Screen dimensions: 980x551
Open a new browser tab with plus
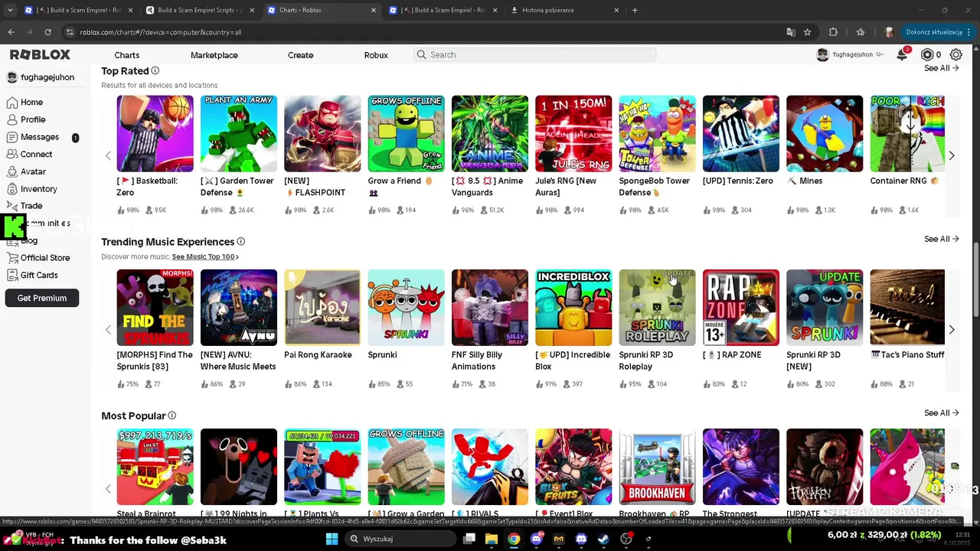(x=635, y=10)
